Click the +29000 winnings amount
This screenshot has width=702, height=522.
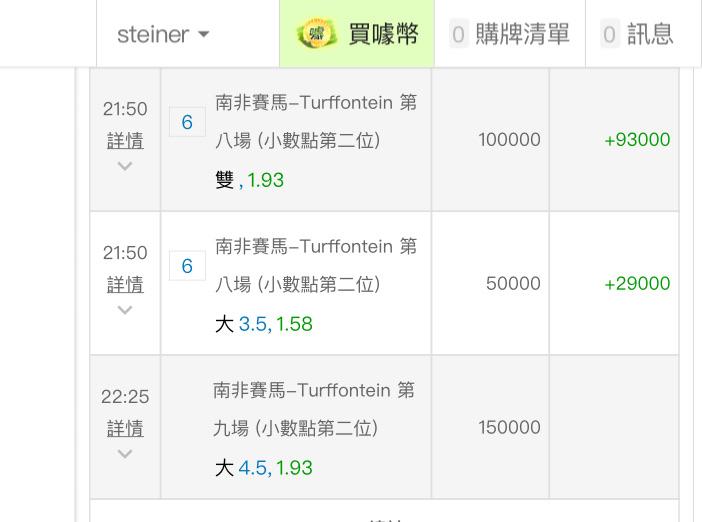click(637, 283)
